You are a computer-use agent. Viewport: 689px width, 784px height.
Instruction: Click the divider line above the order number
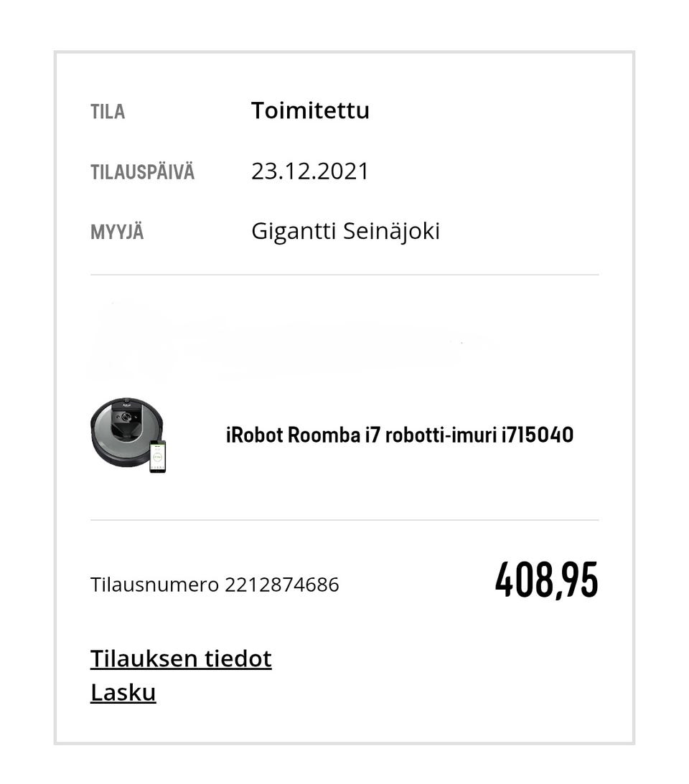(344, 520)
